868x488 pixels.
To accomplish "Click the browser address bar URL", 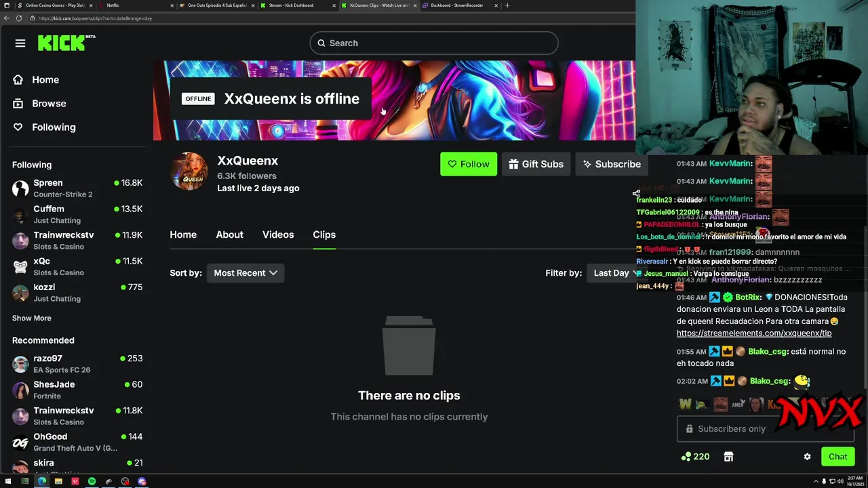I will coord(95,18).
